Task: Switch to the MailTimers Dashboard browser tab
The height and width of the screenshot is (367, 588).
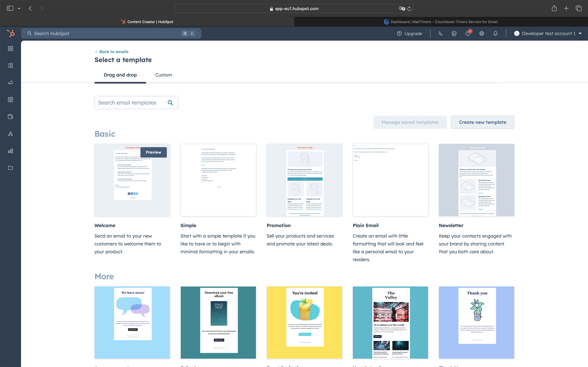Action: coord(441,22)
